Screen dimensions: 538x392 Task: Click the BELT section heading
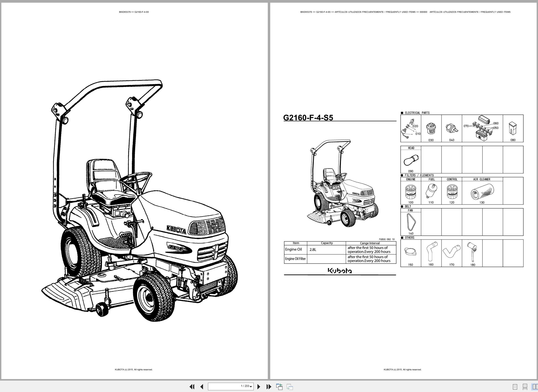[408, 207]
